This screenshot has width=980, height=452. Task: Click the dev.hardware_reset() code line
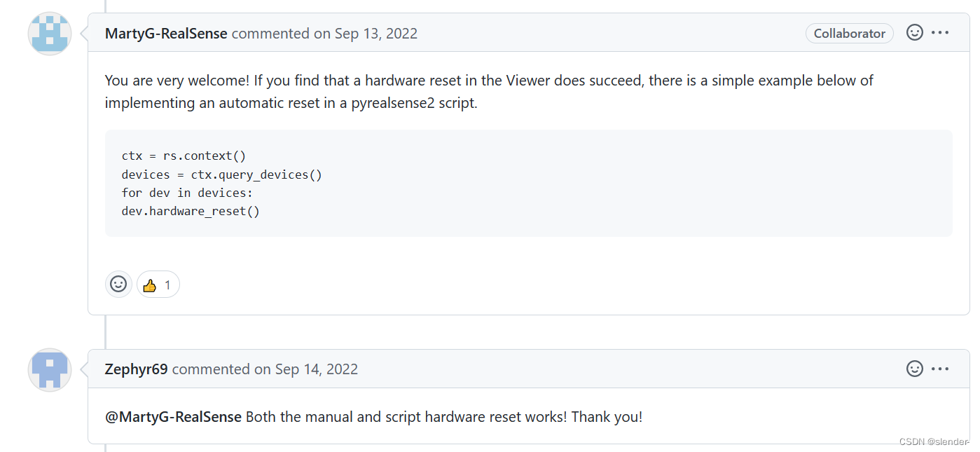point(191,210)
